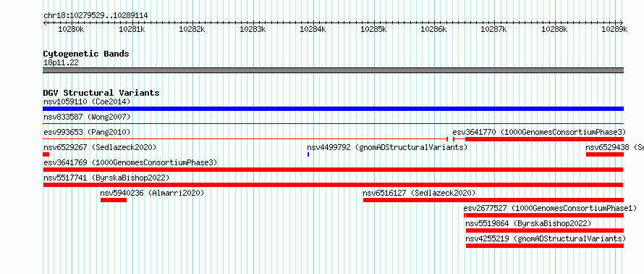Click the tiny blue nsv4499792 marker
This screenshot has height=274, width=644.
click(x=308, y=154)
